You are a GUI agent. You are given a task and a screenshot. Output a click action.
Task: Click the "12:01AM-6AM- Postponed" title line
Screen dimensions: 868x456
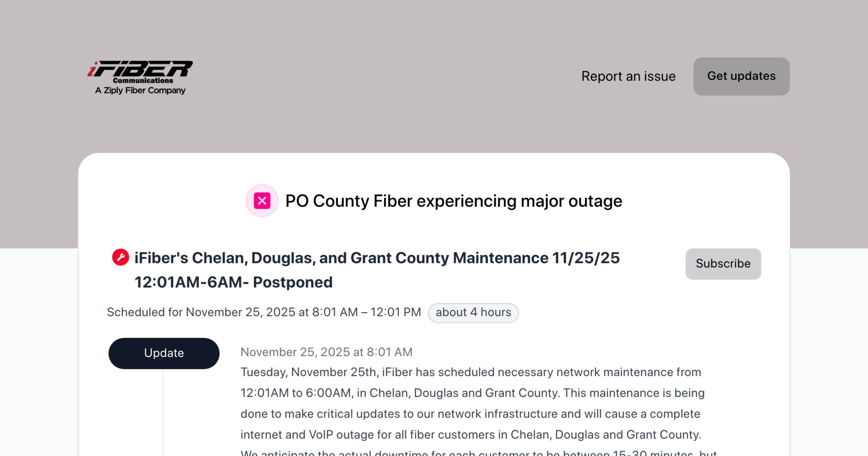[x=233, y=283]
